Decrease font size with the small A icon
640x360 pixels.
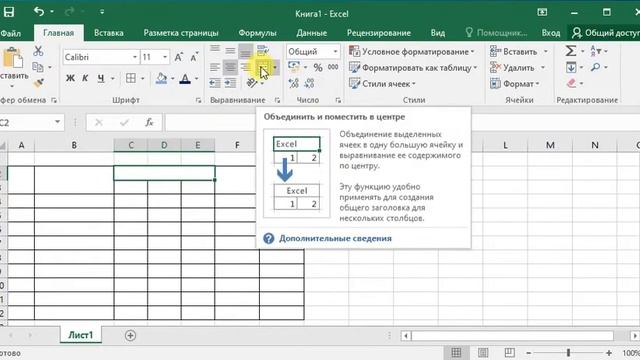pyautogui.click(x=194, y=57)
